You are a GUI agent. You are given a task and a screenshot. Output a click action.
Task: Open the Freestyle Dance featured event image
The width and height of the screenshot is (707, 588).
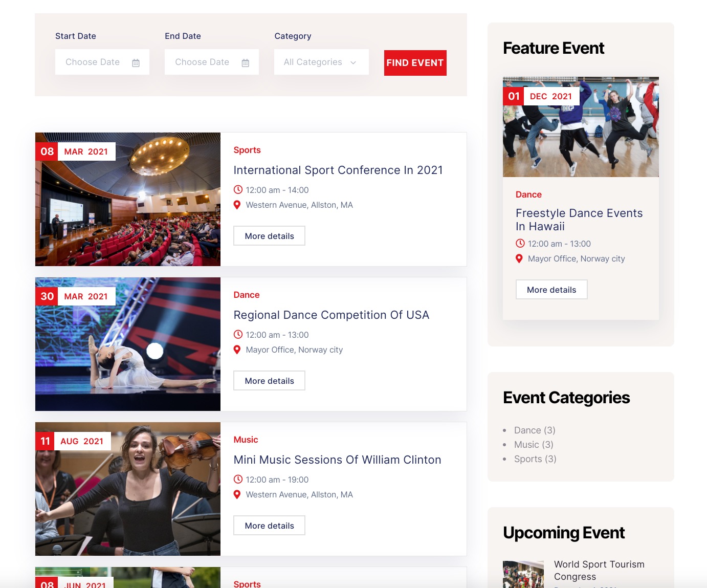[x=581, y=127]
